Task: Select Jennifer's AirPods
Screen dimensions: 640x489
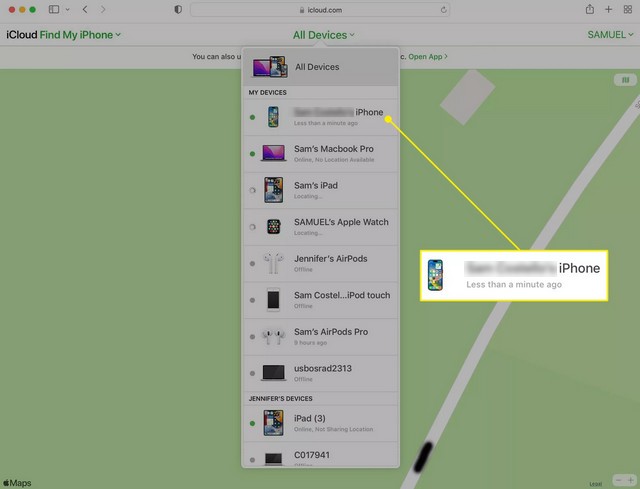Action: tap(321, 263)
